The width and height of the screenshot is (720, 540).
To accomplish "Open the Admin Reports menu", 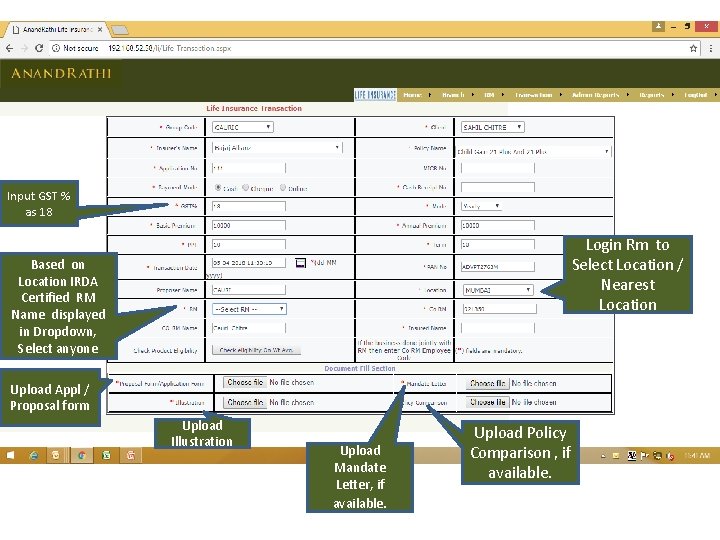I will (x=596, y=95).
